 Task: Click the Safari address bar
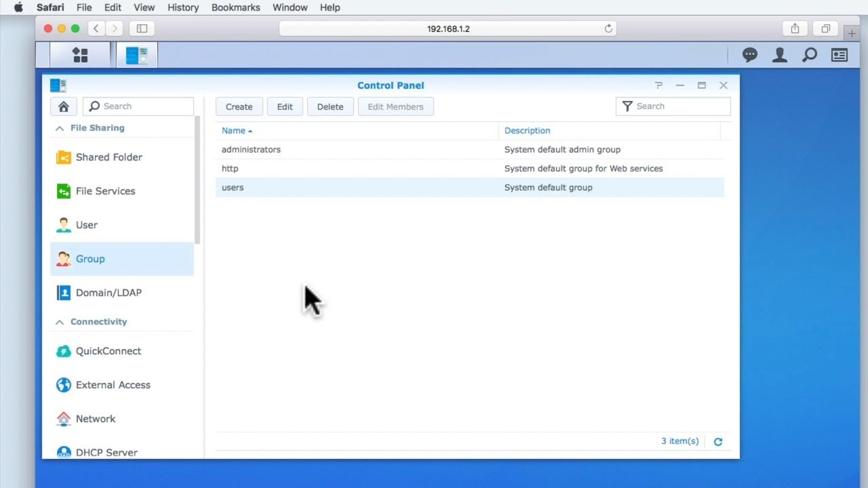(x=448, y=28)
